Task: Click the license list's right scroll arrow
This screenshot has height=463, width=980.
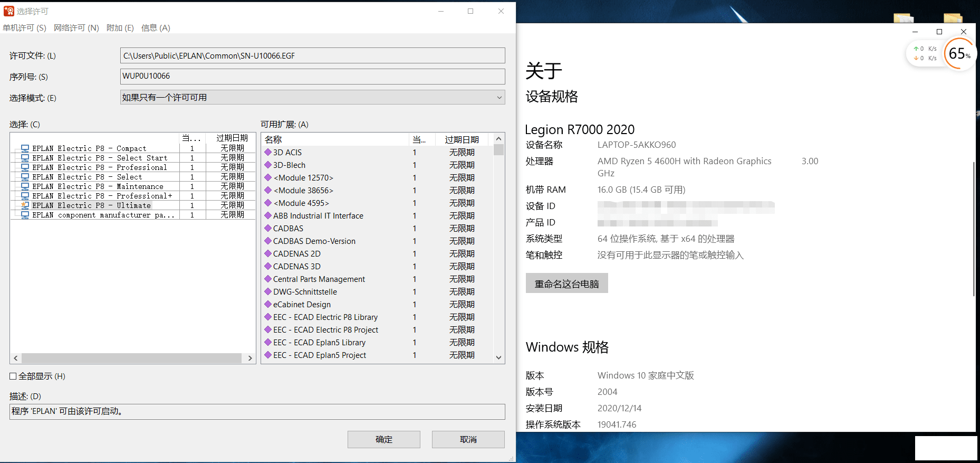Action: 249,358
